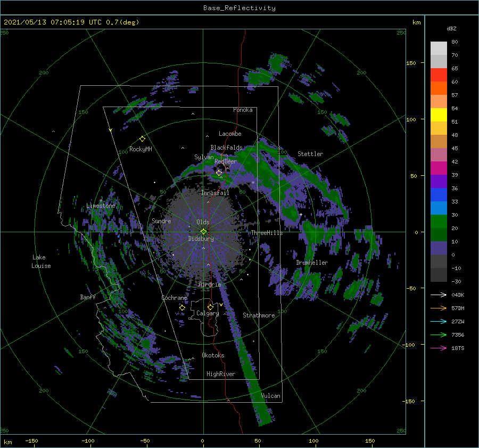Click the white 04DK arrow in legend
Image resolution: width=479 pixels, height=448 pixels.
[x=439, y=295]
